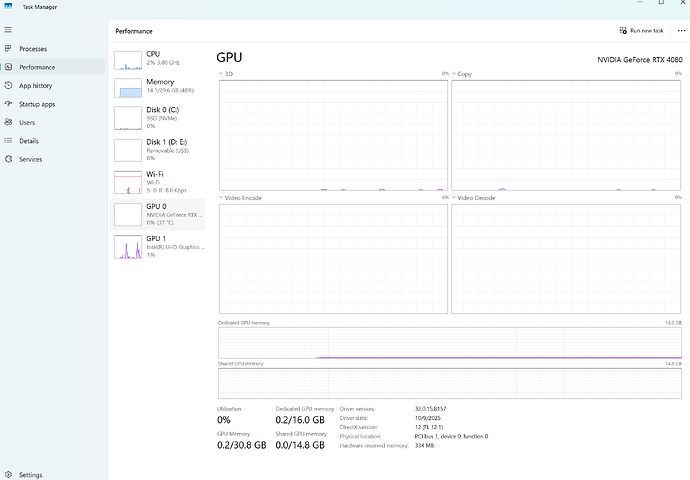Click the DirectX version 12 (FL 12.1) value

point(429,427)
